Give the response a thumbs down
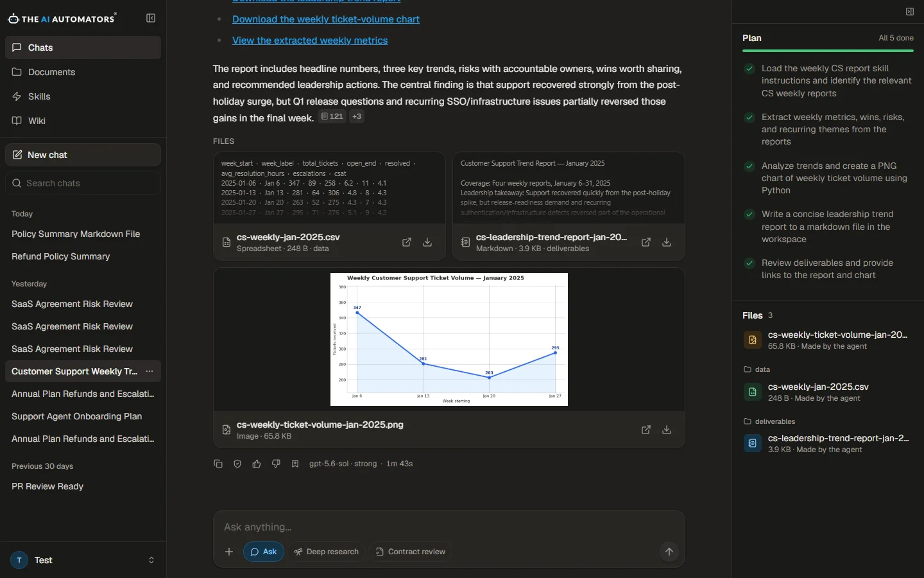Screen dimensions: 924x578 coord(276,464)
